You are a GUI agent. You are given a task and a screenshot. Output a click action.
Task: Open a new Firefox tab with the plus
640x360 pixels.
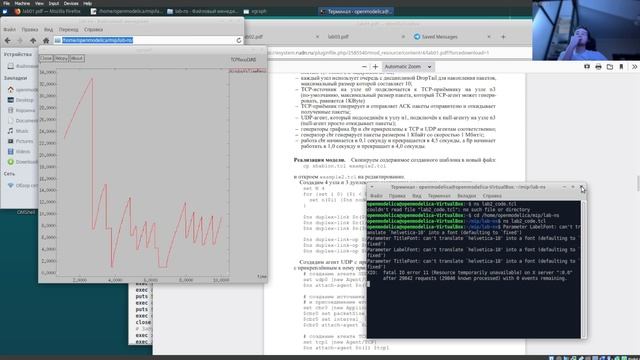coord(503,37)
